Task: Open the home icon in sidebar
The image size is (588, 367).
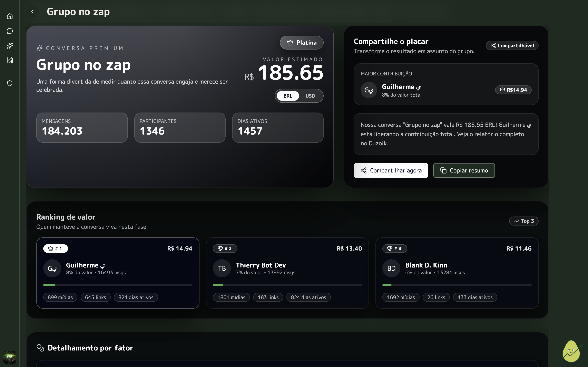Action: 10,16
